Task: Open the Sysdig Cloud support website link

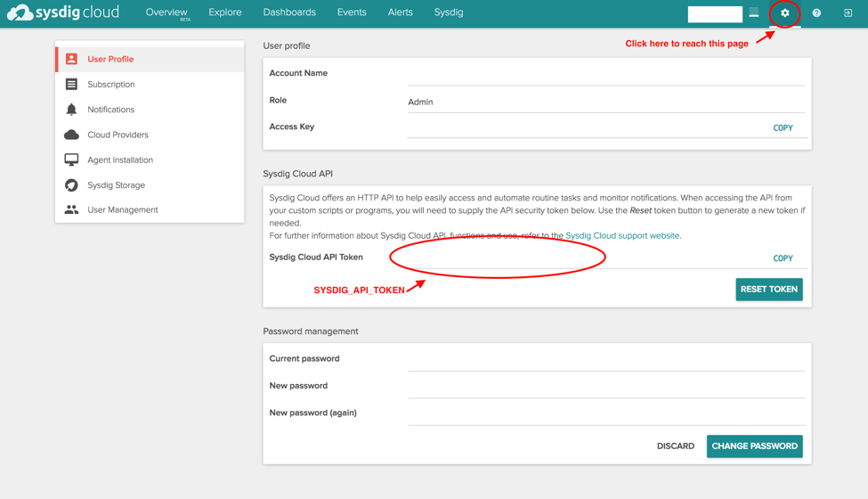Action: (623, 235)
